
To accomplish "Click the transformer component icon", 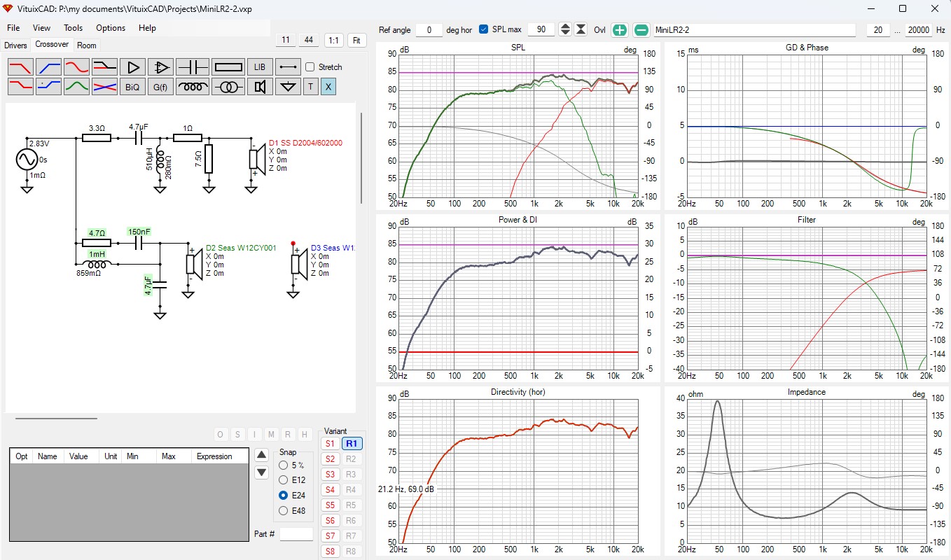I will [x=228, y=87].
